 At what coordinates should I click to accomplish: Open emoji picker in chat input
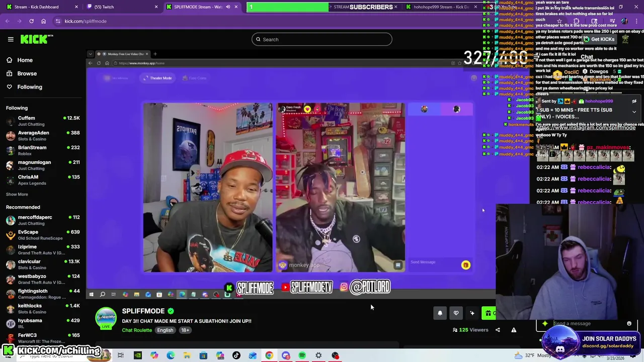[x=629, y=323]
